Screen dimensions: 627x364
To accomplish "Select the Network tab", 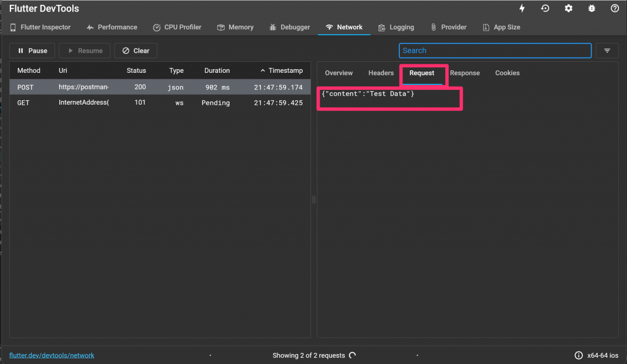I will [344, 27].
